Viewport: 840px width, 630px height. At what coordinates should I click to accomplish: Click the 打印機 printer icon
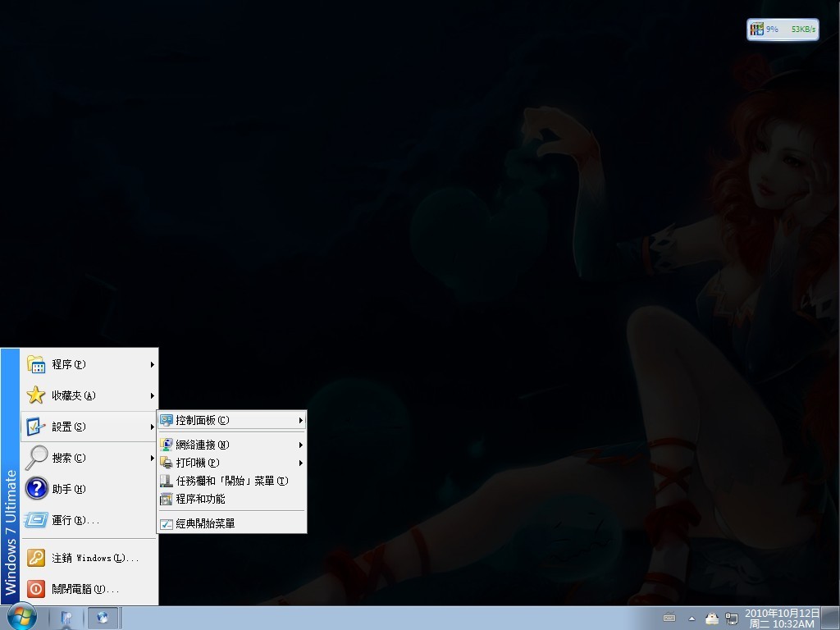(x=166, y=463)
